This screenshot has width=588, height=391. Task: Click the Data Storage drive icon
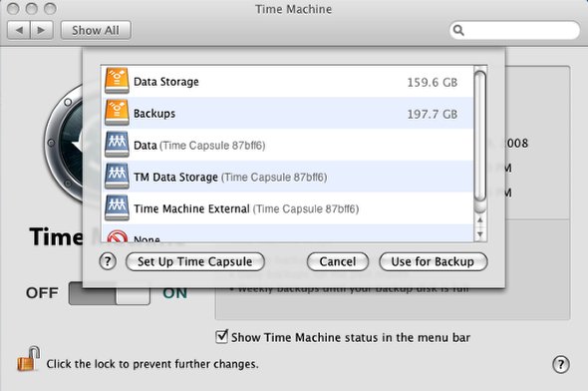pos(117,81)
